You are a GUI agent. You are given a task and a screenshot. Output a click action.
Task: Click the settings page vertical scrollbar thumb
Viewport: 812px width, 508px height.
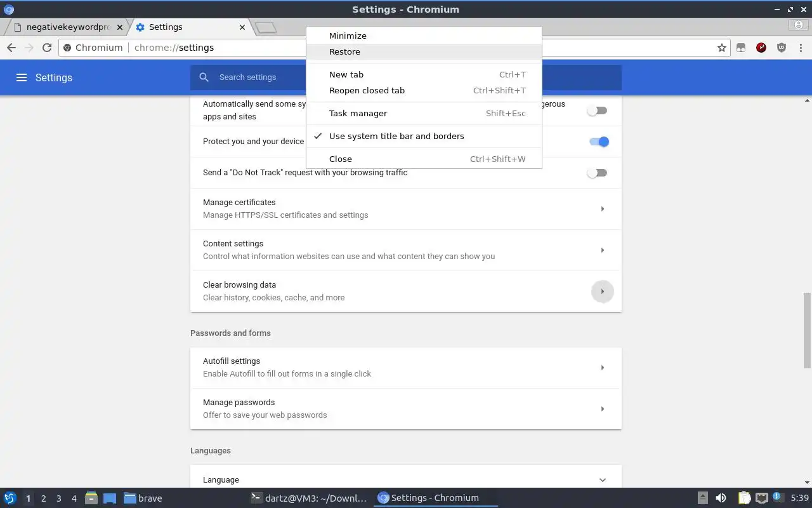(807, 330)
